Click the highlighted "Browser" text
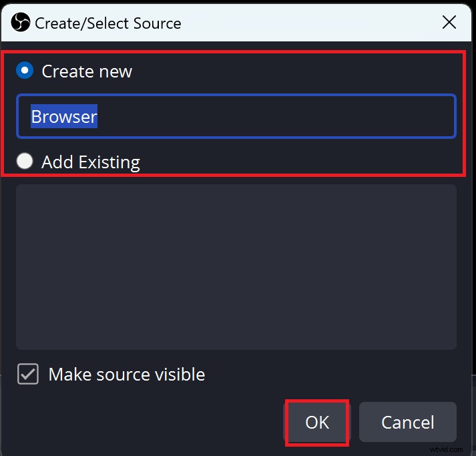The width and height of the screenshot is (476, 456). (x=64, y=117)
